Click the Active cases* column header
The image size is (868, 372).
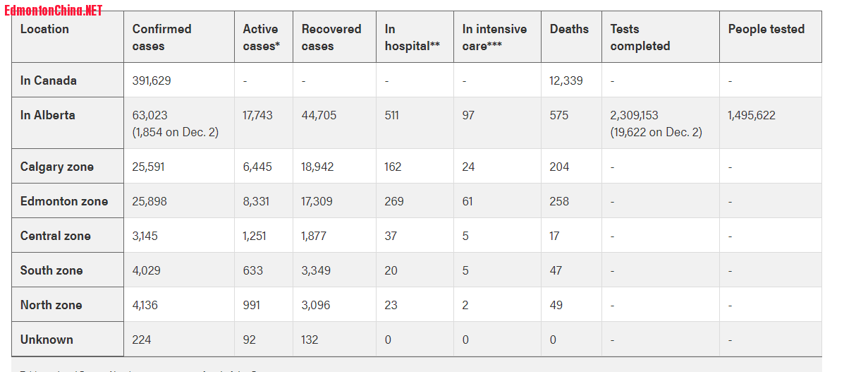pyautogui.click(x=264, y=37)
